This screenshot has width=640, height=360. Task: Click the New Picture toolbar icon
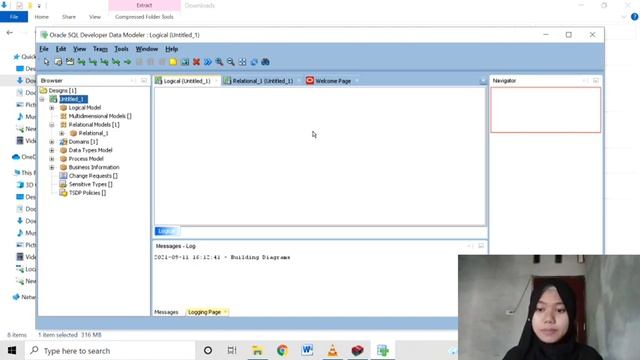coord(185,62)
